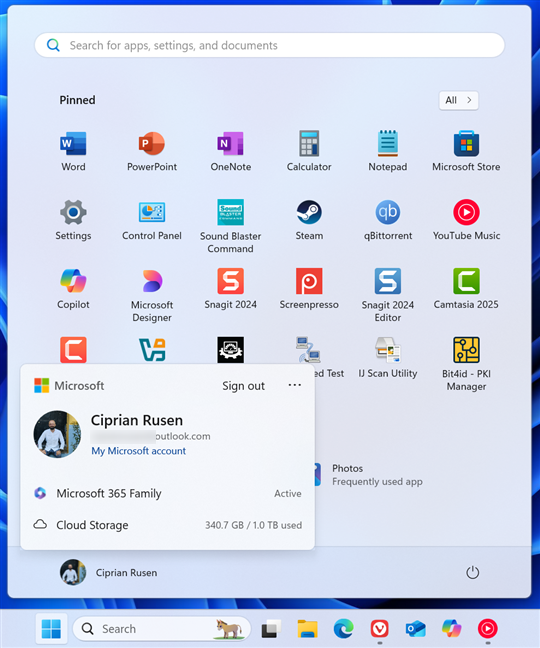Viewport: 540px width, 648px height.
Task: Open Vivaldi browser on the taskbar
Action: coord(379,629)
